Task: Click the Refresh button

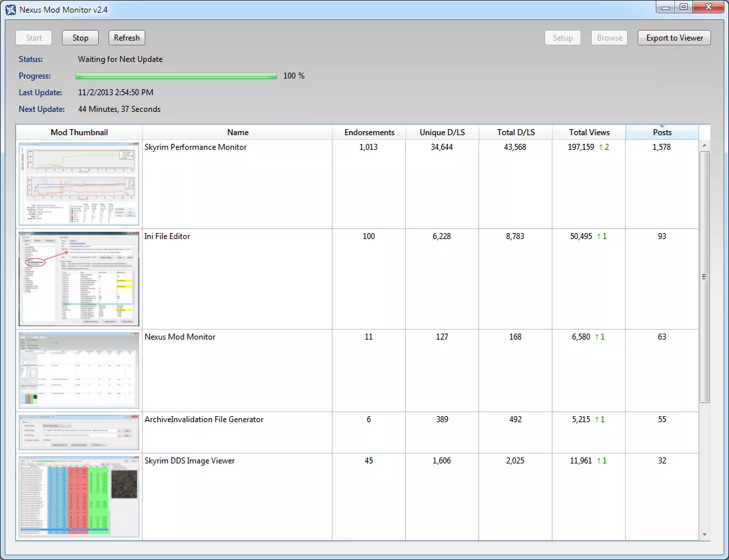Action: pyautogui.click(x=127, y=38)
